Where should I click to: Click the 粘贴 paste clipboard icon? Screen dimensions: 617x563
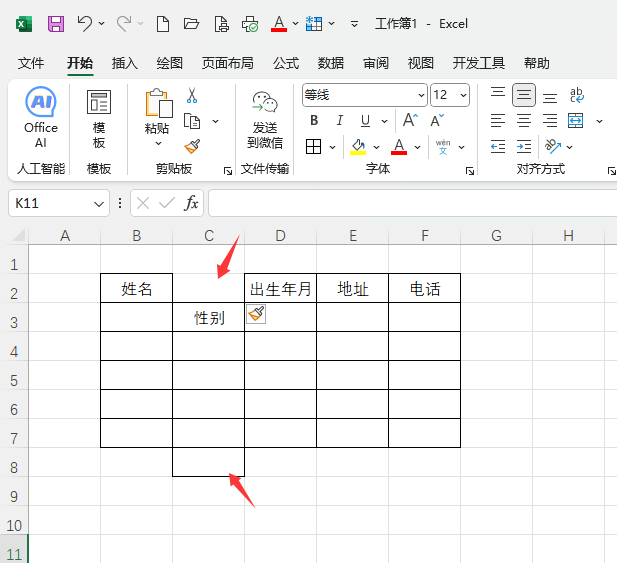[x=159, y=103]
